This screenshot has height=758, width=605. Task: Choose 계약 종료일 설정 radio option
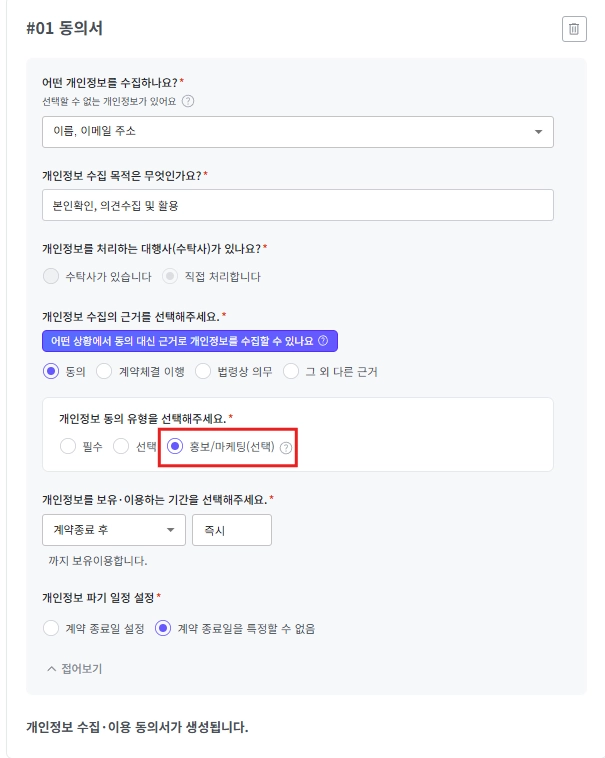point(52,628)
